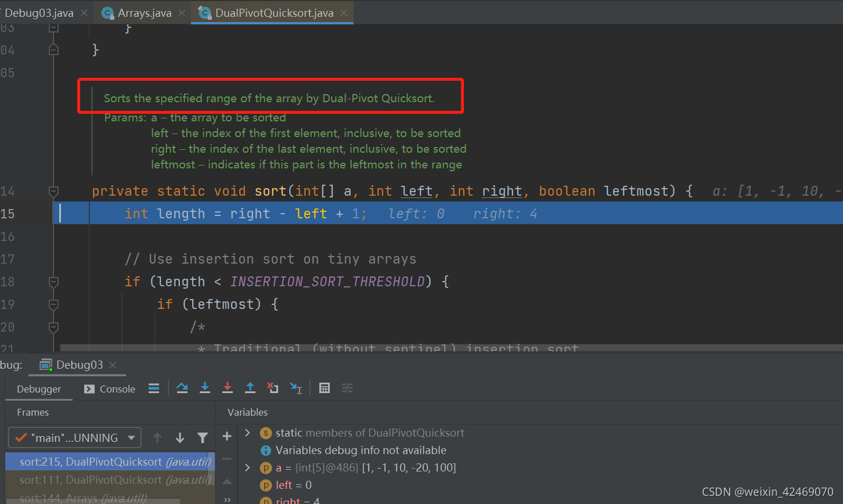Click the Debug03 run configuration icon
Viewport: 843px width, 504px height.
46,365
